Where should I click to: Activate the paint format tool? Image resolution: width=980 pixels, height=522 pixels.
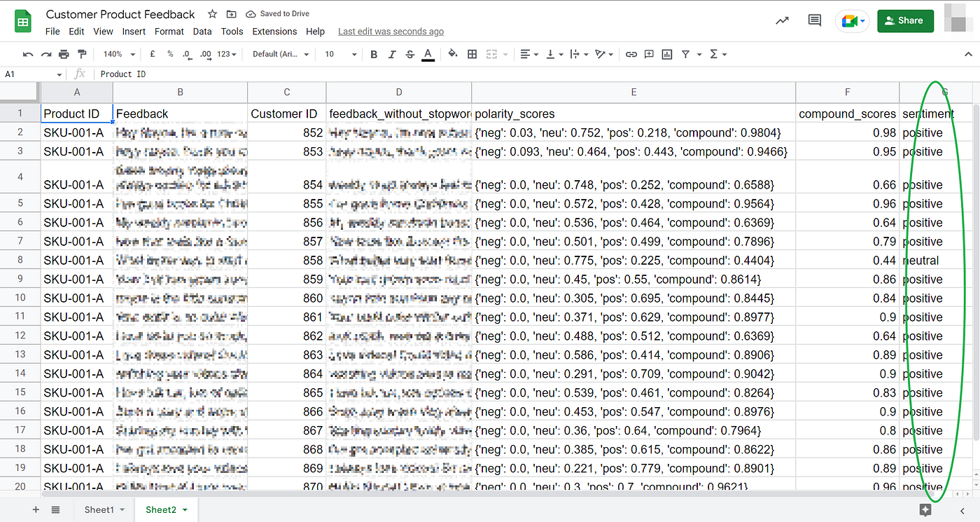coord(82,54)
